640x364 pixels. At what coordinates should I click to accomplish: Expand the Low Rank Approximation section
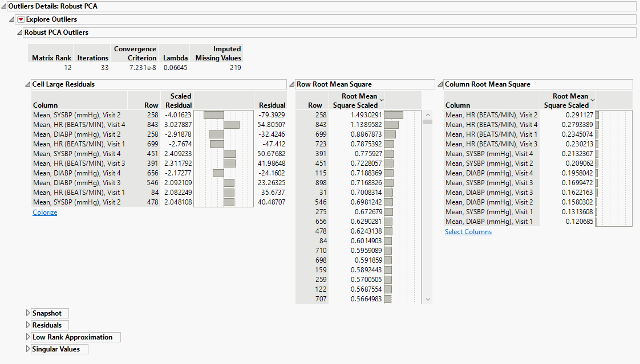(x=28, y=337)
